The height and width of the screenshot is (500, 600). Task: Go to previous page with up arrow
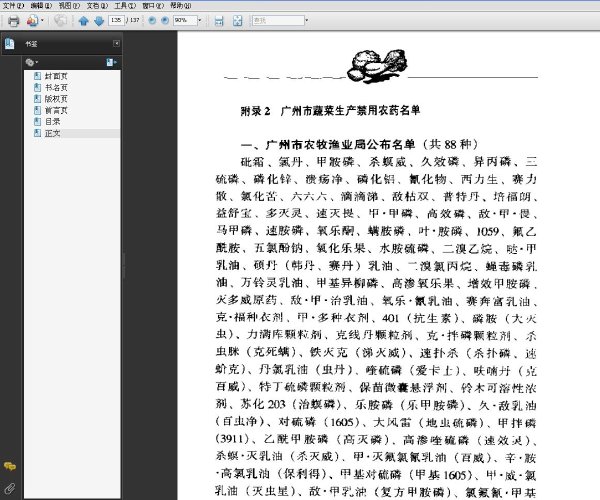tap(83, 21)
